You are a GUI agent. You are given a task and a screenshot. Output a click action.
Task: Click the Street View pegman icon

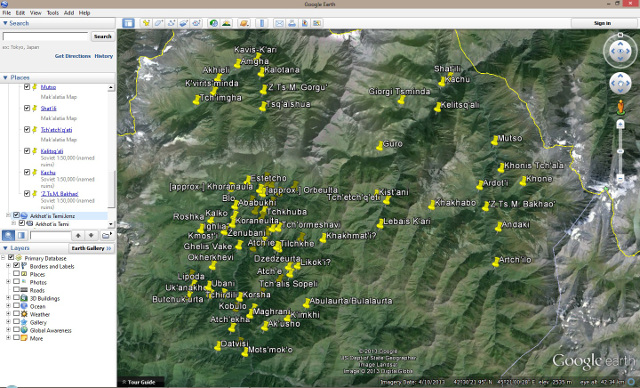click(x=620, y=107)
